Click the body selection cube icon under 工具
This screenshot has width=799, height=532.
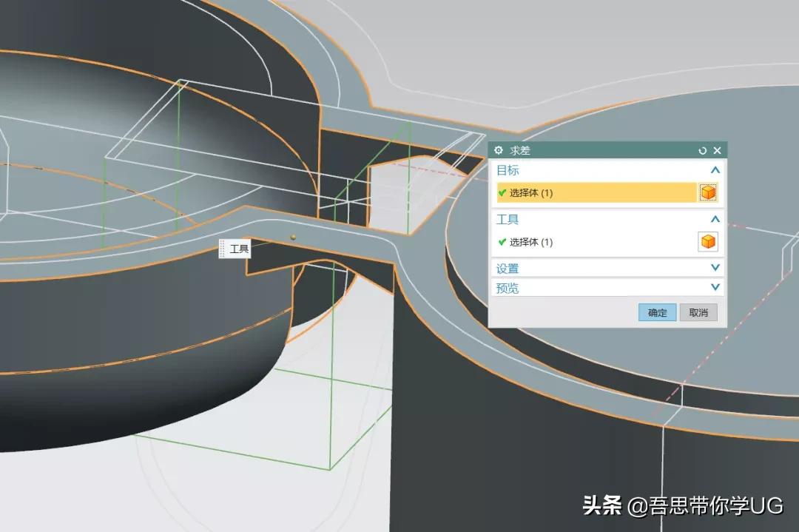point(708,240)
